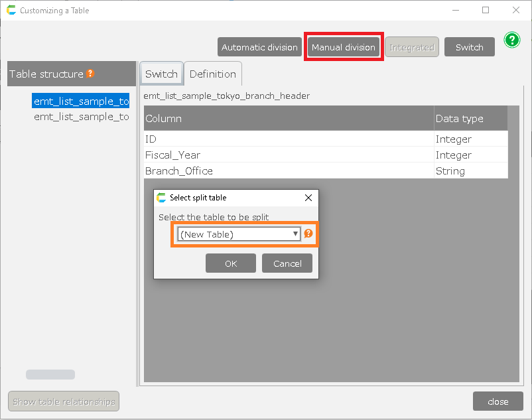
Task: Cancel the split table dialog
Action: pos(287,263)
